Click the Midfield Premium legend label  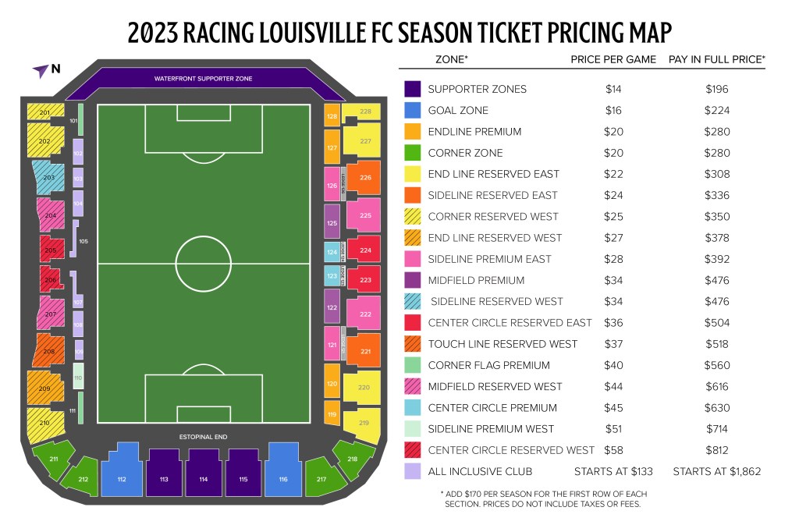tap(476, 280)
